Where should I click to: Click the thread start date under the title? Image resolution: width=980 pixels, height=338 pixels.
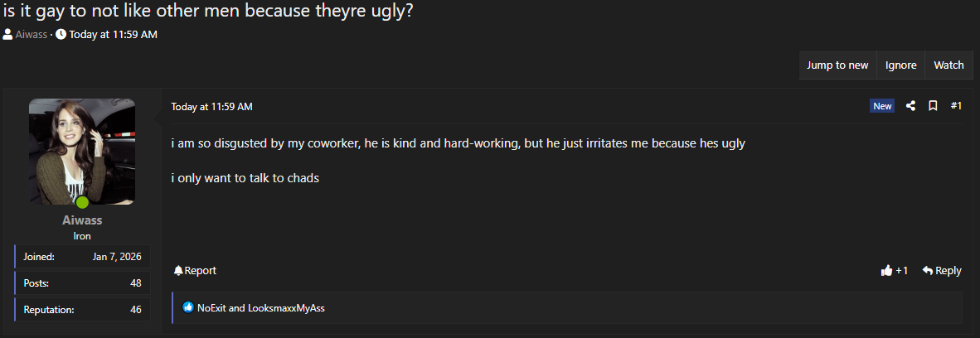114,35
